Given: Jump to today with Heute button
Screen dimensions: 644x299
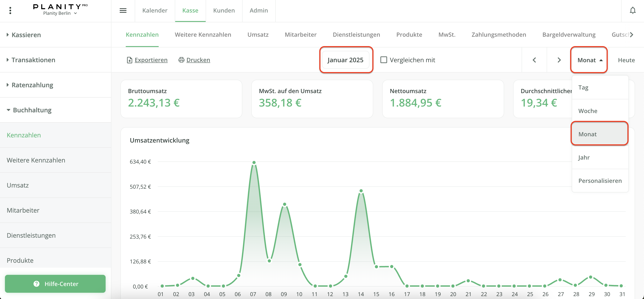Looking at the screenshot, I should [x=626, y=60].
